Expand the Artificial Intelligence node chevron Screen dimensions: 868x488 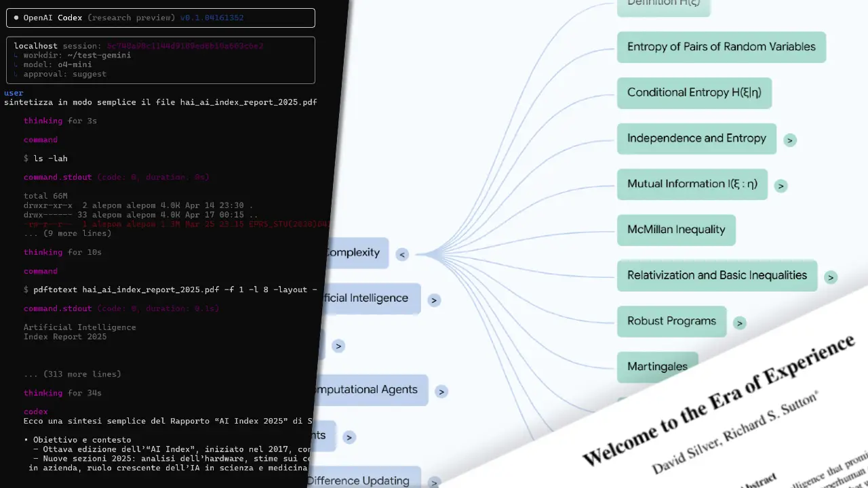coord(434,300)
